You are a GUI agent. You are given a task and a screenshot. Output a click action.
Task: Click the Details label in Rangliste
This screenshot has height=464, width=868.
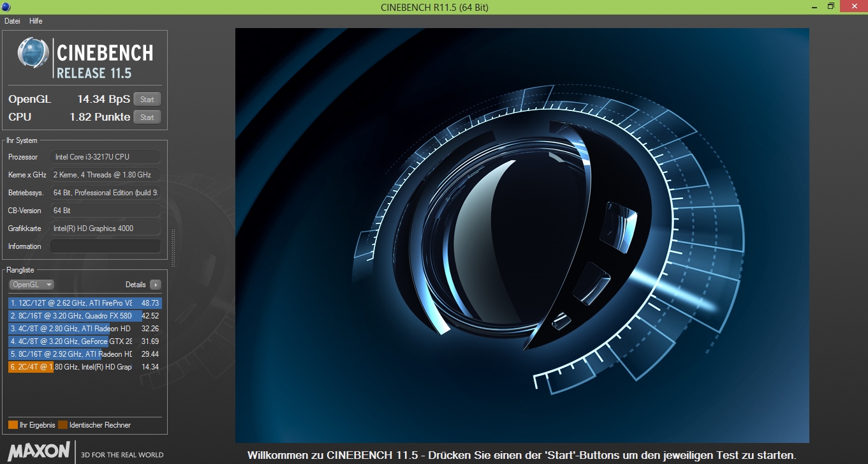click(x=135, y=285)
